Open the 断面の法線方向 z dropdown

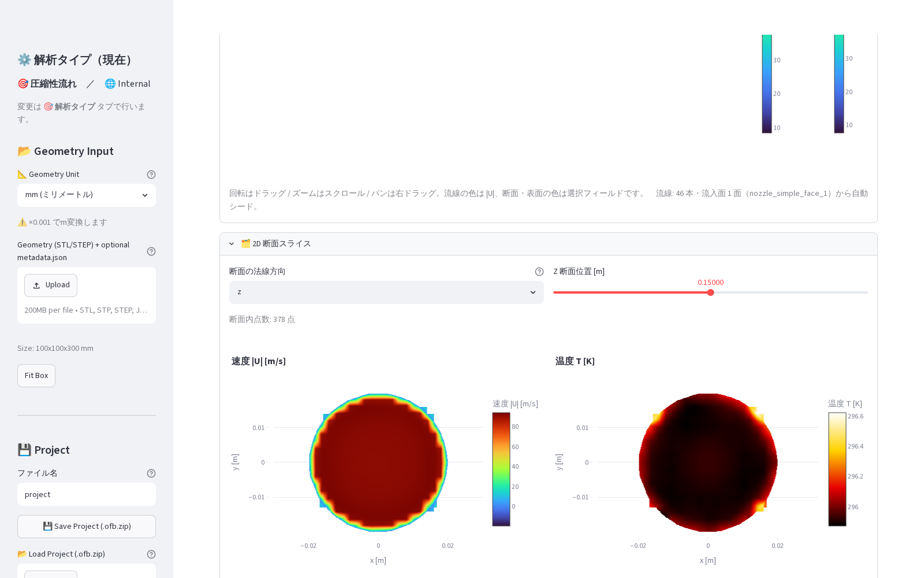coord(386,292)
